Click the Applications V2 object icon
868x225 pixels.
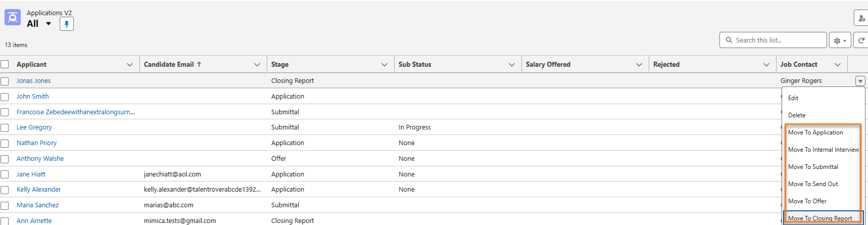pos(13,17)
